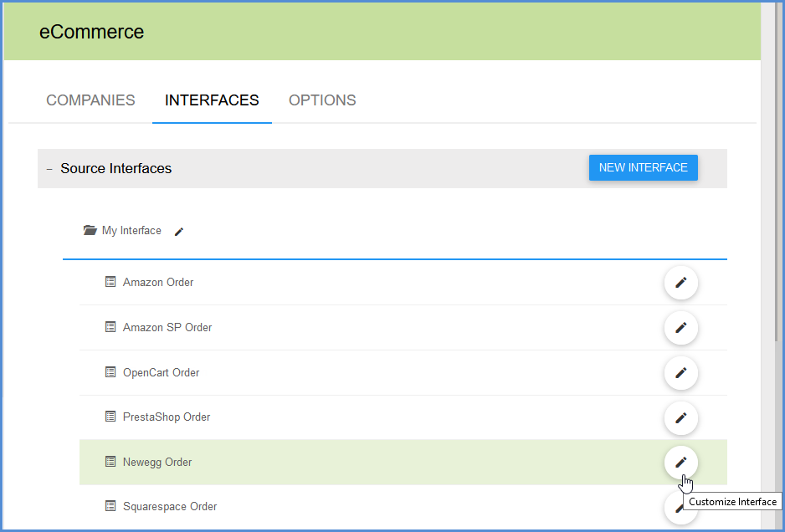Select the Interfaces tab
The height and width of the screenshot is (532, 785).
click(x=212, y=100)
